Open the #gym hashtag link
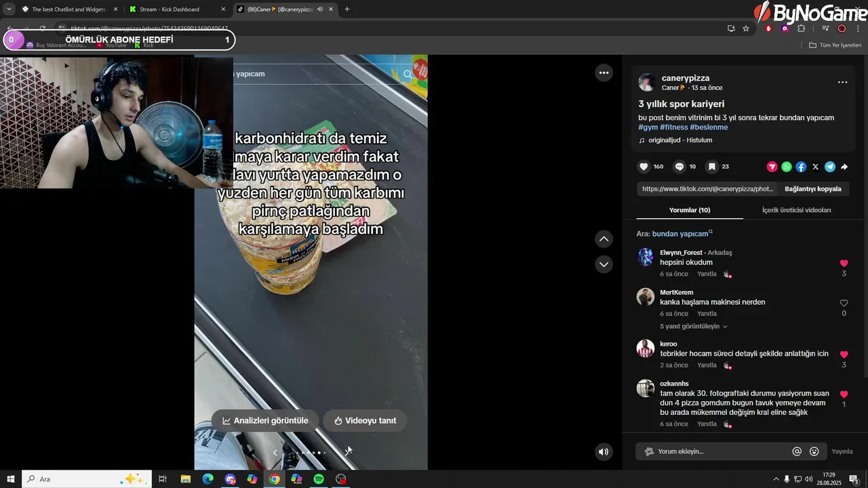The image size is (868, 488). coord(648,127)
